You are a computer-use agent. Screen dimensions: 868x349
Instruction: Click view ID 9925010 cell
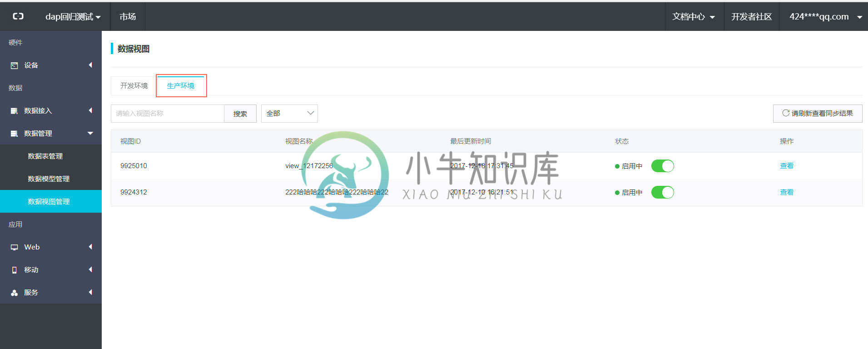point(134,166)
